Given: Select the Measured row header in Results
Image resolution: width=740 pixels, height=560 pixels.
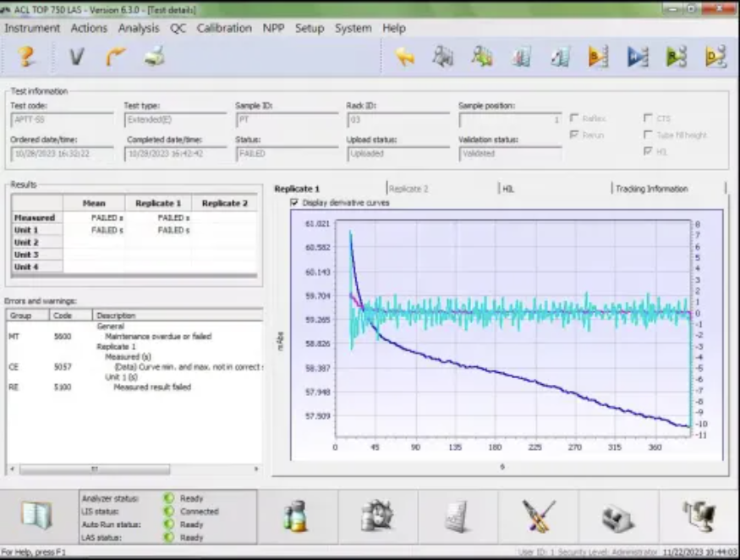Looking at the screenshot, I should [37, 217].
